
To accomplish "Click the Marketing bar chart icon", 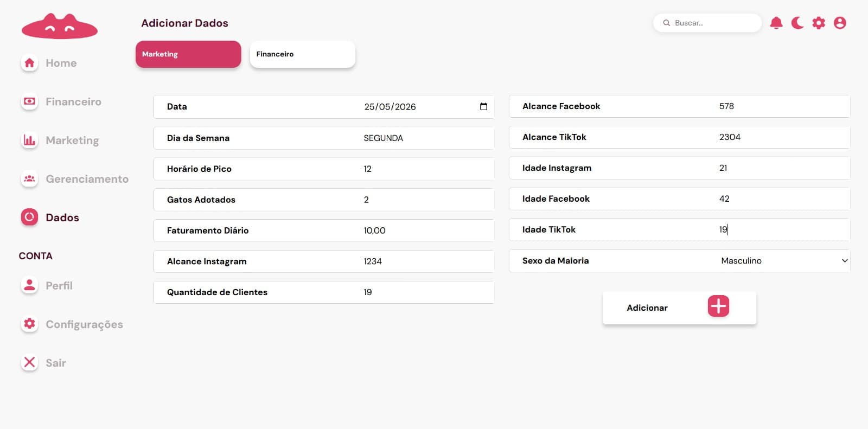I will (29, 140).
